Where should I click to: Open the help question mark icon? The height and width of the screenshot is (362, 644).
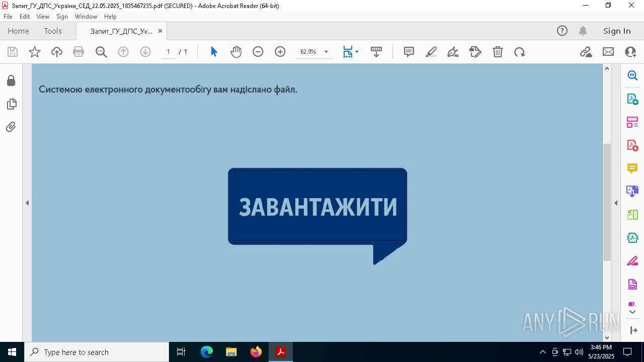[x=562, y=31]
